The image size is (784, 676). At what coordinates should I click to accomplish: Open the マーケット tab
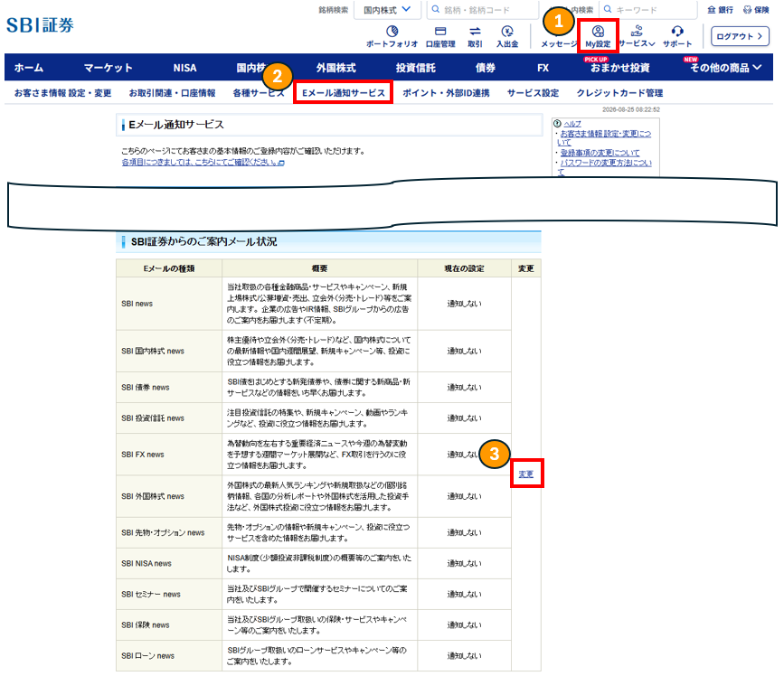(x=108, y=68)
